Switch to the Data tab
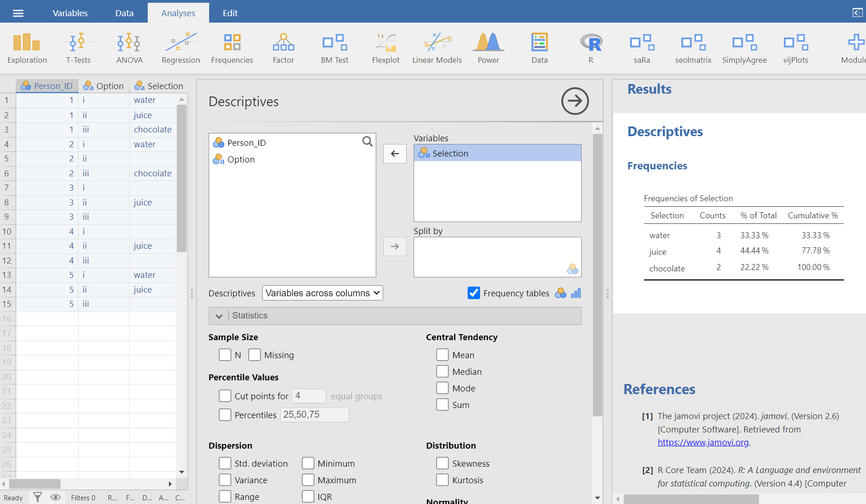 pos(124,13)
